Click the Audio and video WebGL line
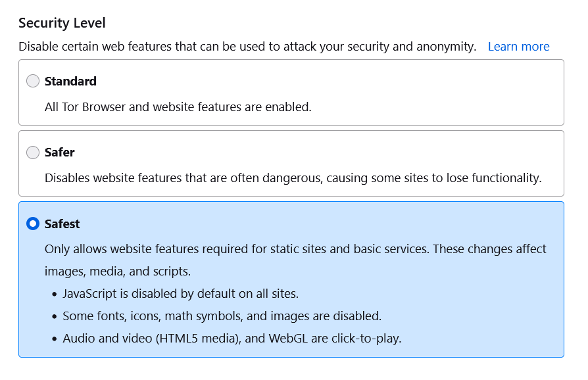Screen dimensions: 588x380 coord(232,339)
